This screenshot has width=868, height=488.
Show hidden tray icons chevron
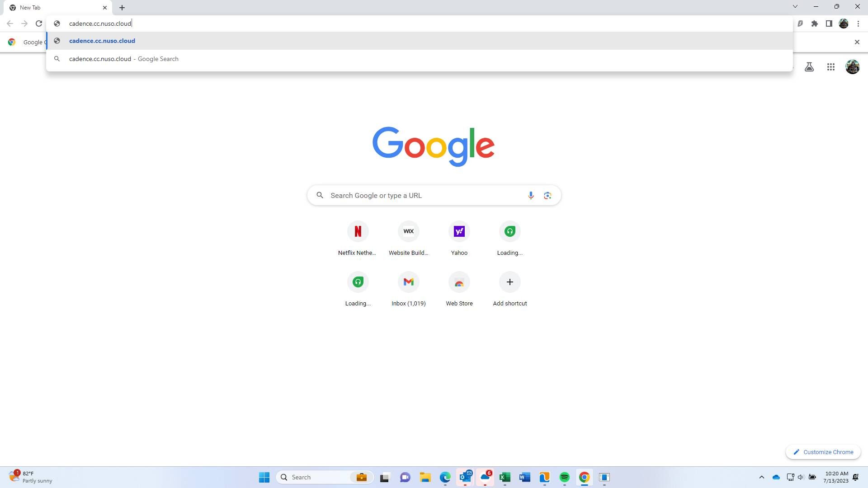tap(761, 477)
